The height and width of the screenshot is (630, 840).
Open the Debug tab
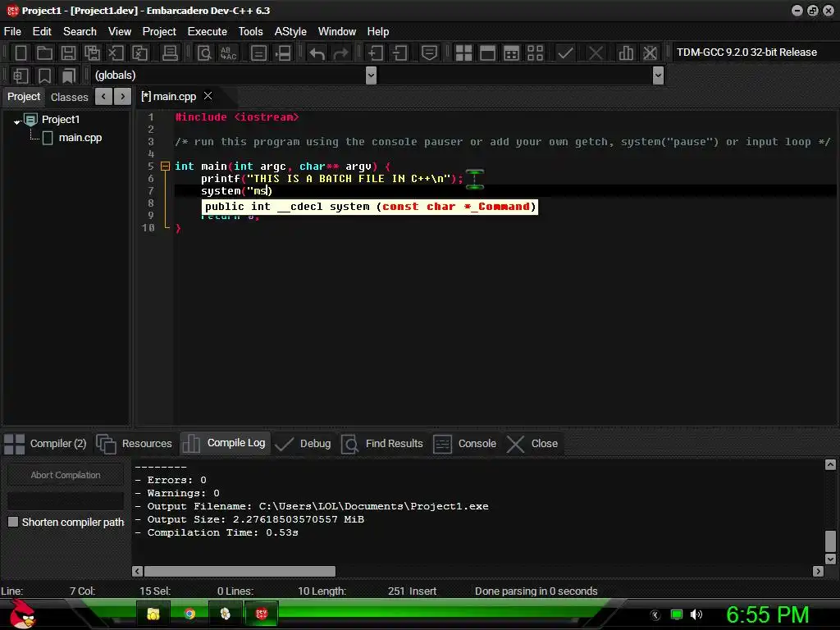pos(303,444)
